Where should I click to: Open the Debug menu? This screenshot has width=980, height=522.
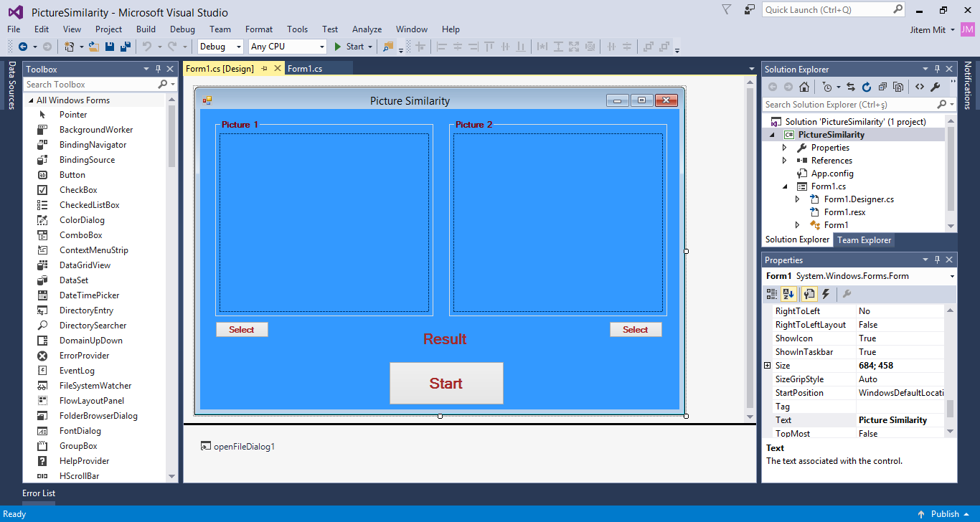(x=182, y=29)
